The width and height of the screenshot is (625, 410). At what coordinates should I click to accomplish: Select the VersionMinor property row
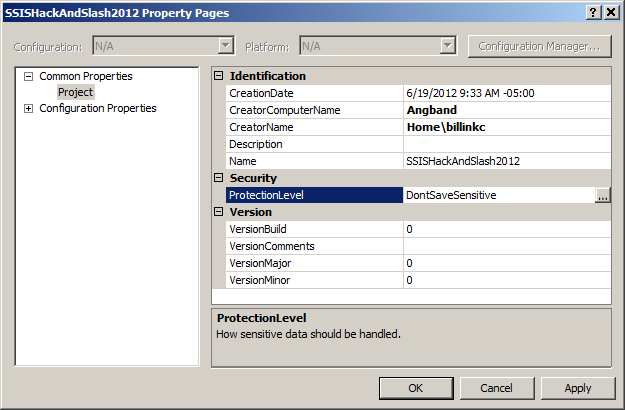pos(418,280)
